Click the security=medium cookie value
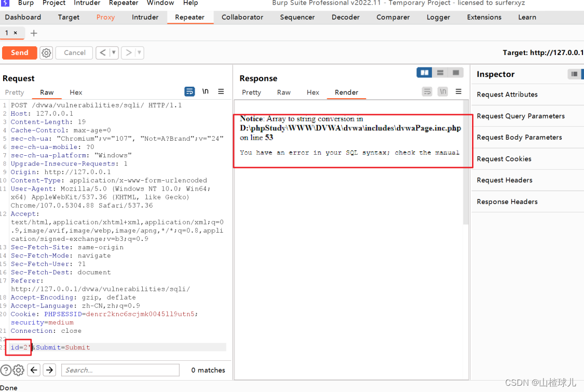This screenshot has width=584, height=392. pos(42,322)
